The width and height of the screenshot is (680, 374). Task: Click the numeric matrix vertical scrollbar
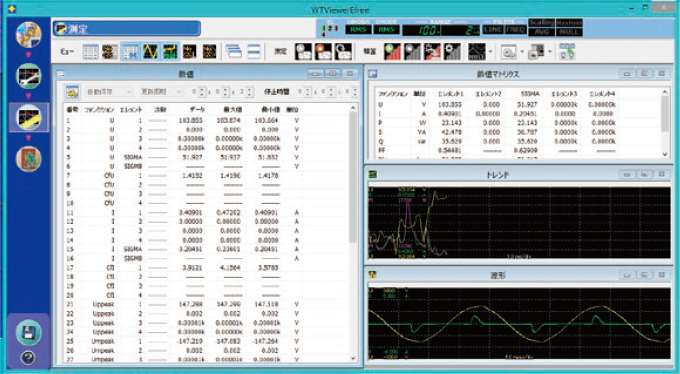665,123
